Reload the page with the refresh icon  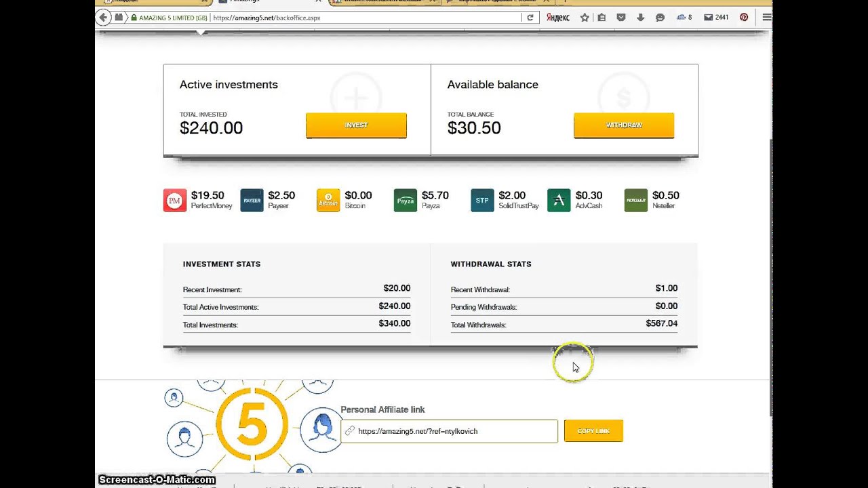point(530,18)
